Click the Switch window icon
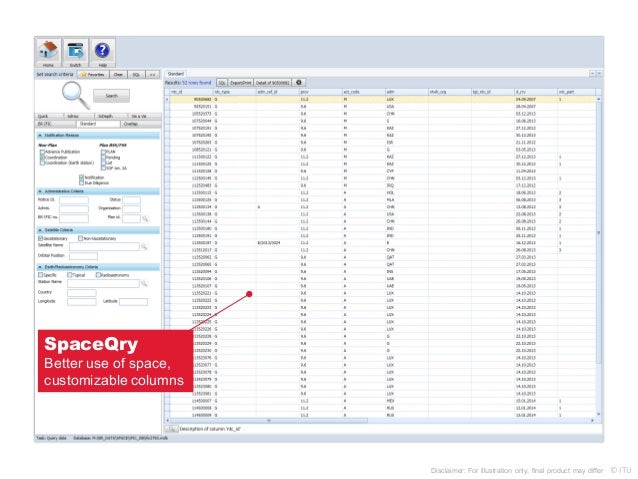 [75, 52]
